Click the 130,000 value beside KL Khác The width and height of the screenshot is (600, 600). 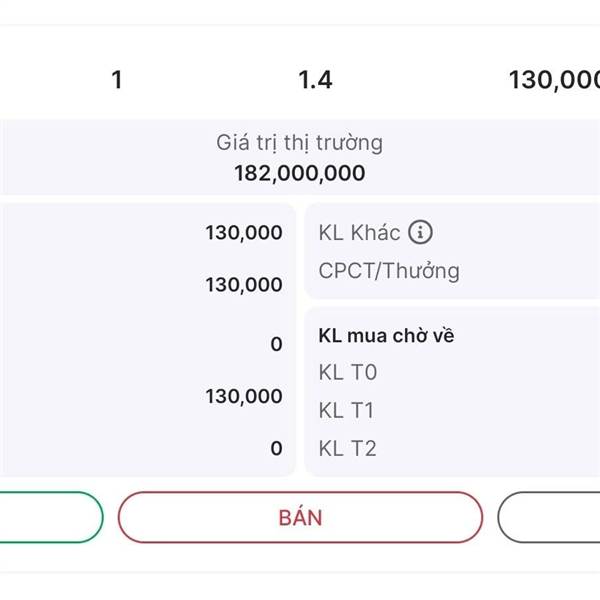tap(244, 233)
